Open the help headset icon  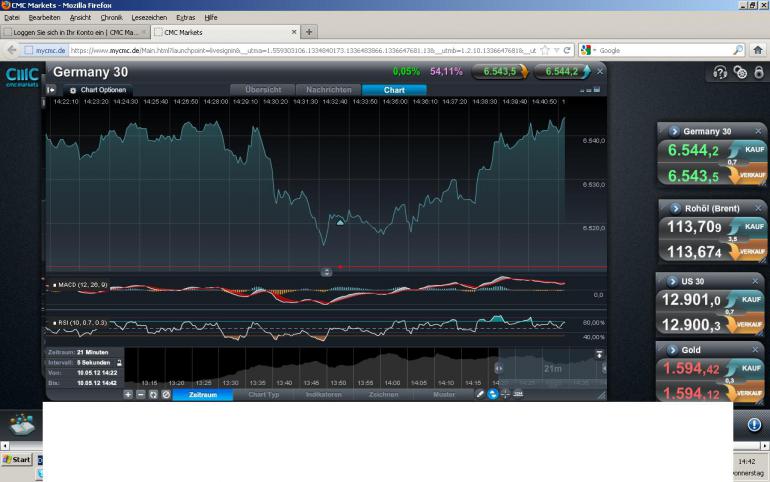(x=720, y=72)
